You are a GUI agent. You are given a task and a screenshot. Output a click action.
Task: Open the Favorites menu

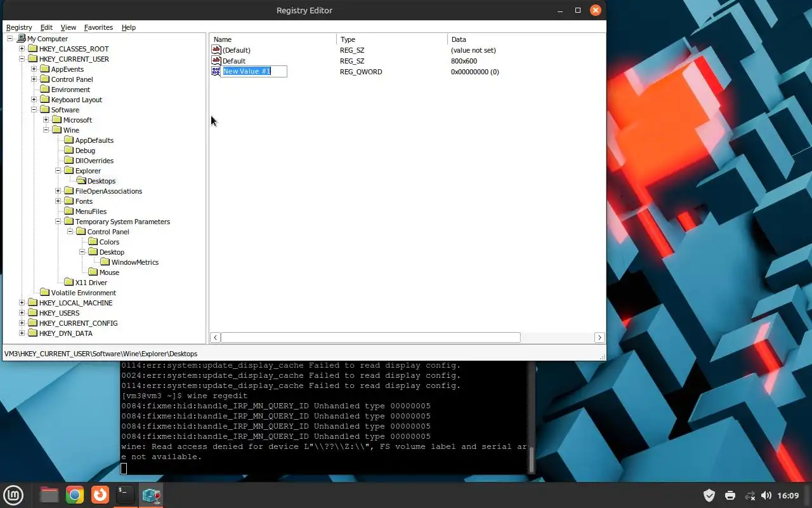point(98,27)
